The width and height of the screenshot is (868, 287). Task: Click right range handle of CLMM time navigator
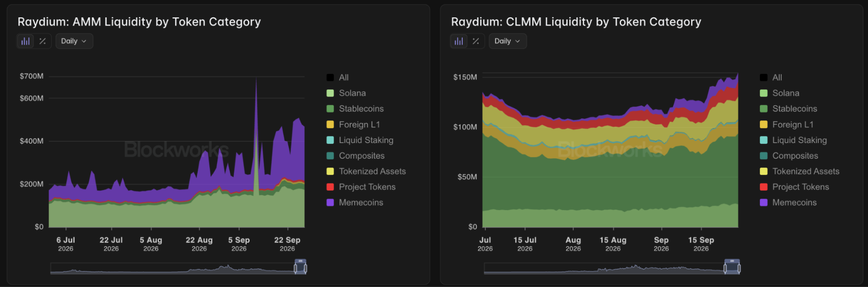click(739, 268)
